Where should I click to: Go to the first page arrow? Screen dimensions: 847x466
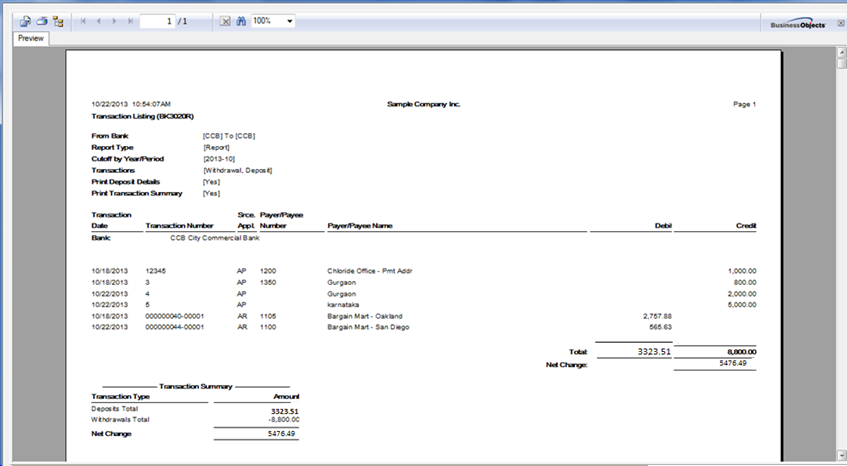83,21
